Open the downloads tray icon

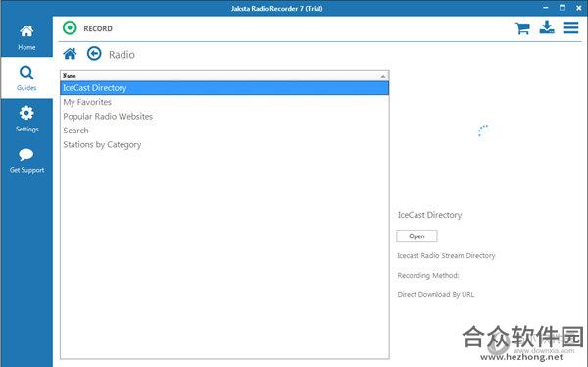click(x=547, y=27)
